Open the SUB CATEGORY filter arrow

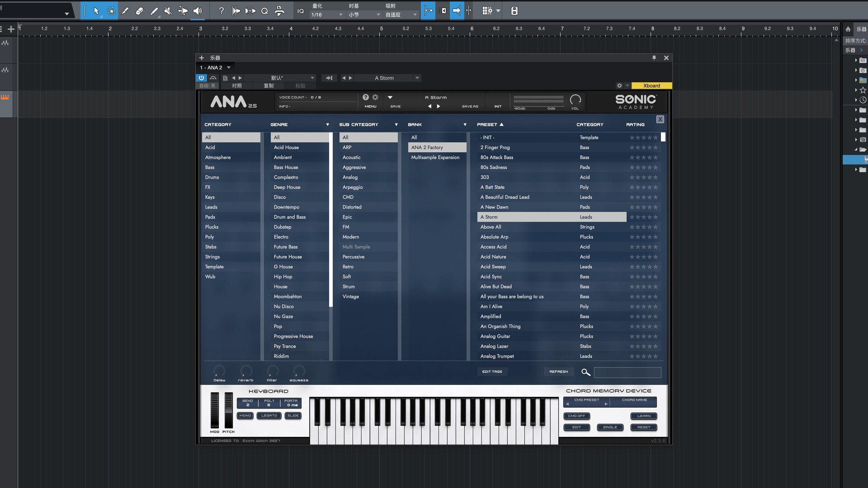pyautogui.click(x=396, y=125)
